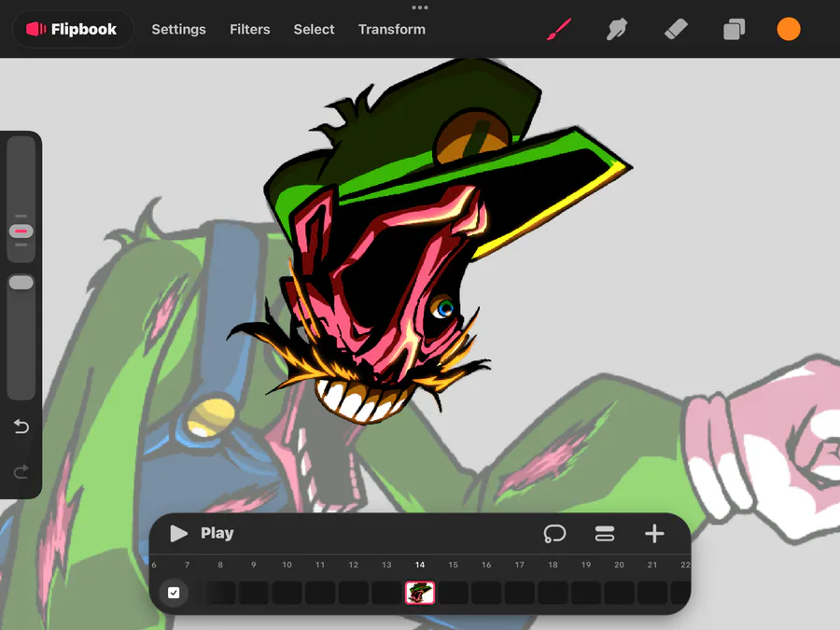
Task: Jump to frame 12 on timeline
Action: click(354, 565)
